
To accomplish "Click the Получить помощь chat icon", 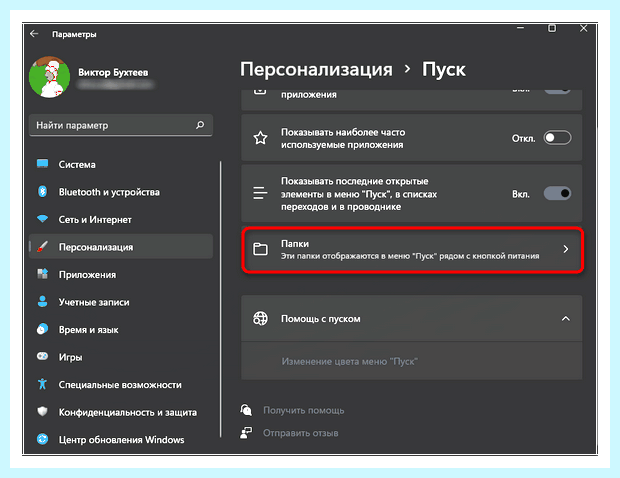I will pyautogui.click(x=246, y=410).
